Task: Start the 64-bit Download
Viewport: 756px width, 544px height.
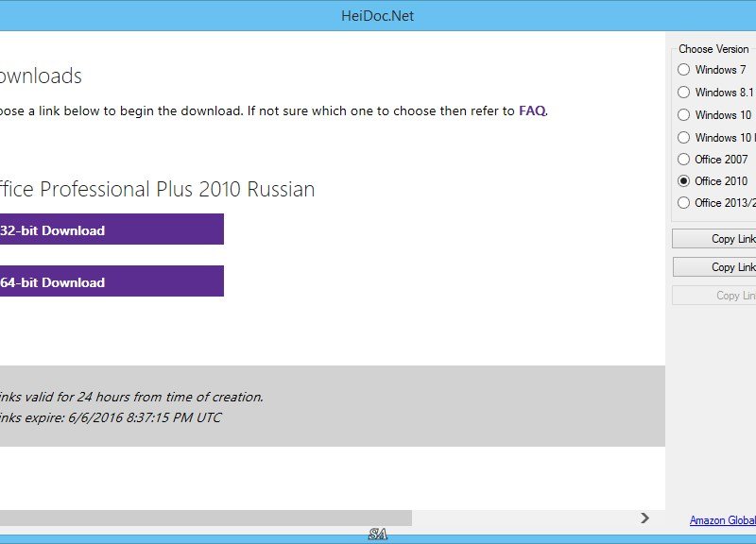Action: click(112, 281)
